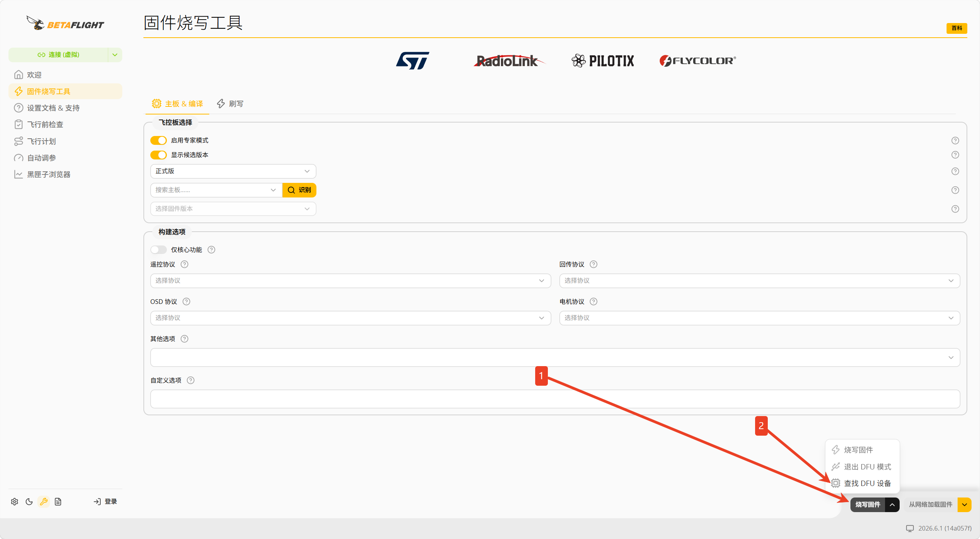Choose 退出 DFU 模式 from popup menu

pyautogui.click(x=862, y=467)
